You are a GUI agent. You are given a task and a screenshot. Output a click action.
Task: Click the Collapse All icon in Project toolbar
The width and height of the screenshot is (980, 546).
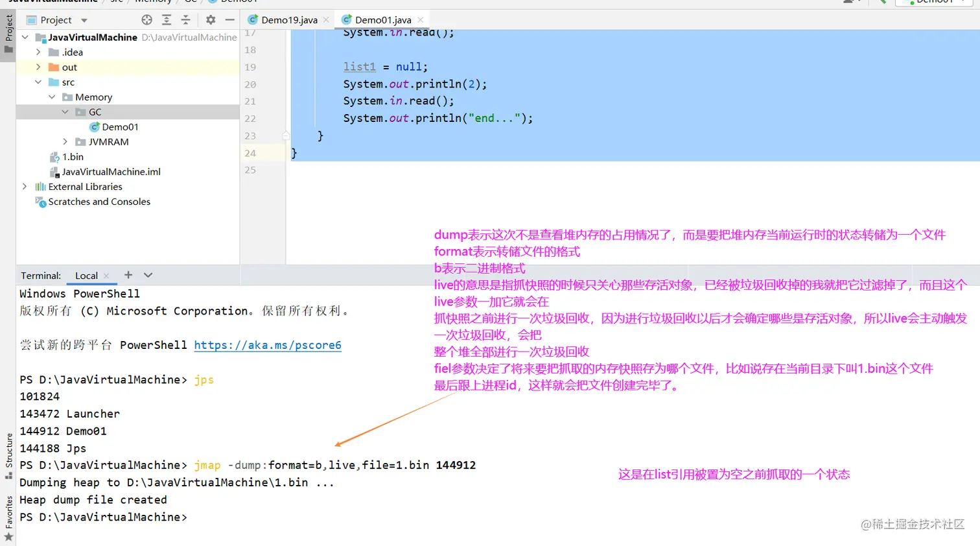pyautogui.click(x=185, y=20)
